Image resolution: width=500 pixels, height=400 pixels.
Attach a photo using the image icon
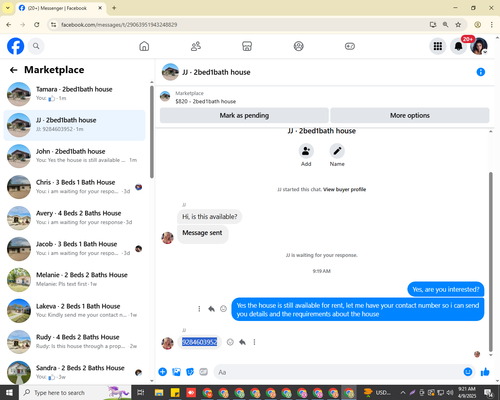click(x=176, y=372)
